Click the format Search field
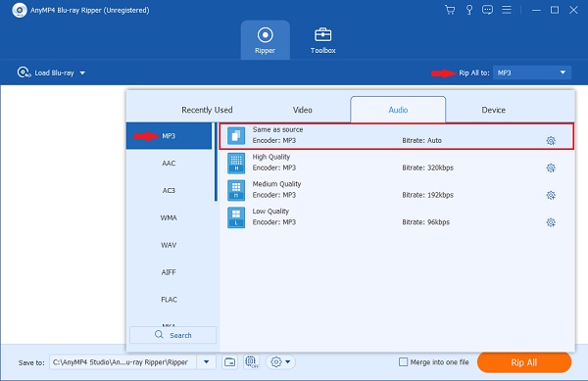588x381 pixels. (x=172, y=335)
